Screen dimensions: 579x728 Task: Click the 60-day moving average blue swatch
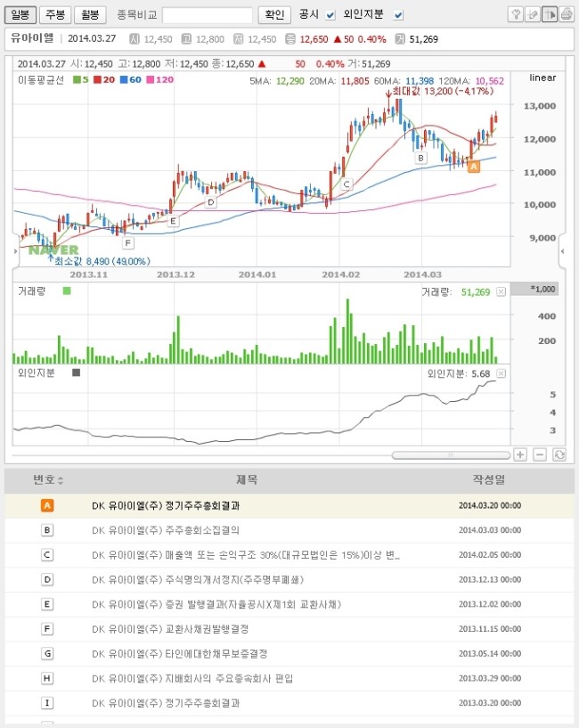(124, 80)
